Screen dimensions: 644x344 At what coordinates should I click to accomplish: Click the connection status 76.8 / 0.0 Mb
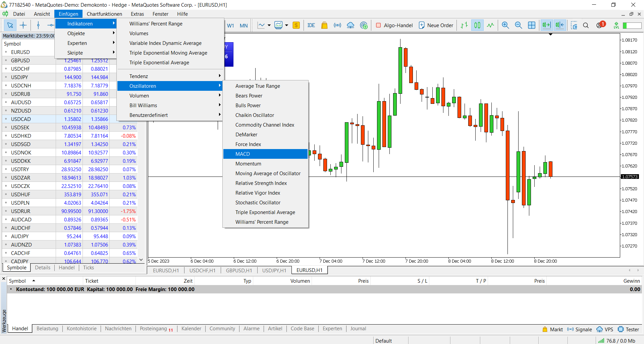[616, 341]
